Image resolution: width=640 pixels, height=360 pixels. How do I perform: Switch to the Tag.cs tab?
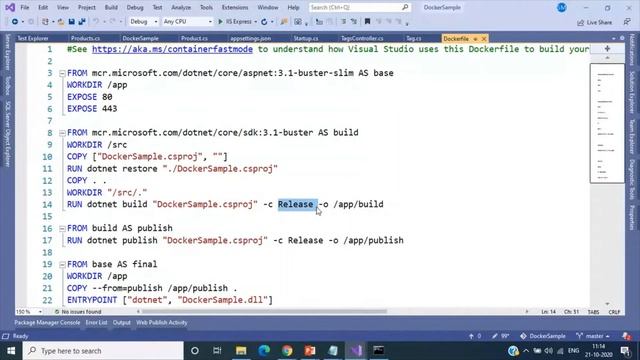(x=413, y=38)
